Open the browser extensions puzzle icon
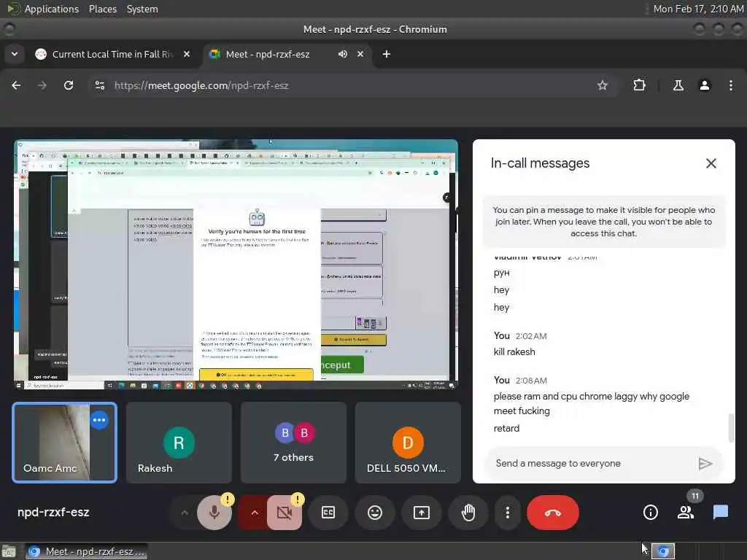This screenshot has height=560, width=747. pos(639,85)
